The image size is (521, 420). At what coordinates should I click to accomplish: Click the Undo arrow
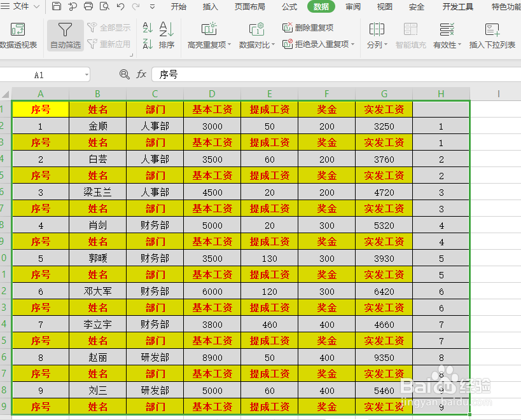(x=120, y=6)
